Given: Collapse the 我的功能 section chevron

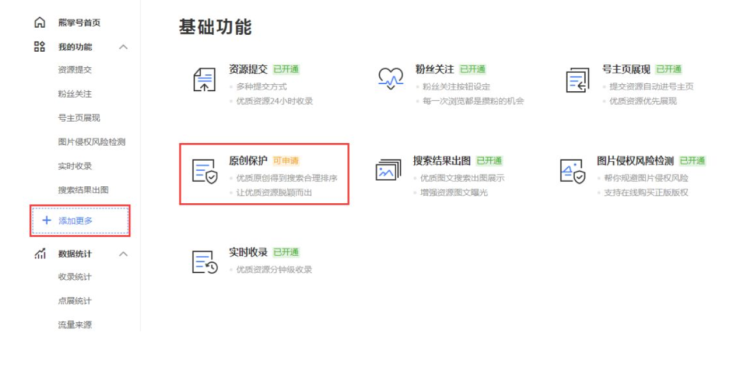Looking at the screenshot, I should coord(123,47).
